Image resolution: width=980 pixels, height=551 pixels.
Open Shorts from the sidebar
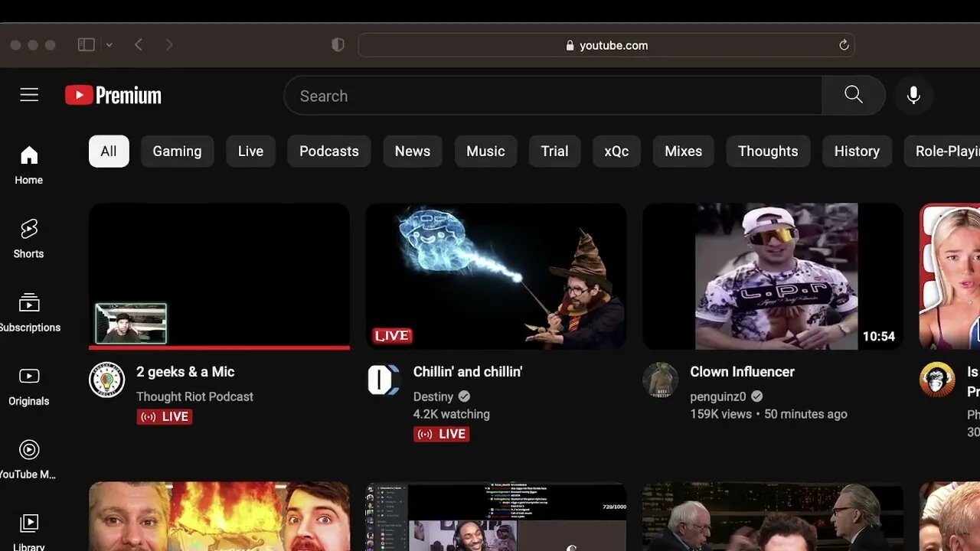29,239
